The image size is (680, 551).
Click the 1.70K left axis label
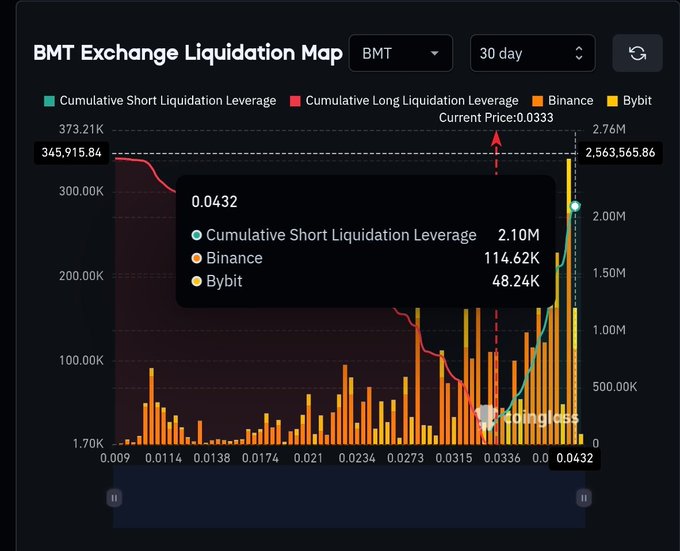[88, 443]
